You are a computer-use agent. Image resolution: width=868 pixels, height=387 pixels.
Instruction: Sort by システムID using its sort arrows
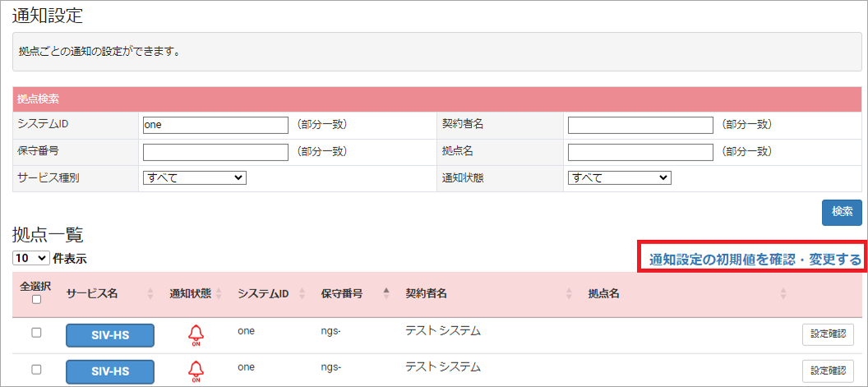coord(302,294)
